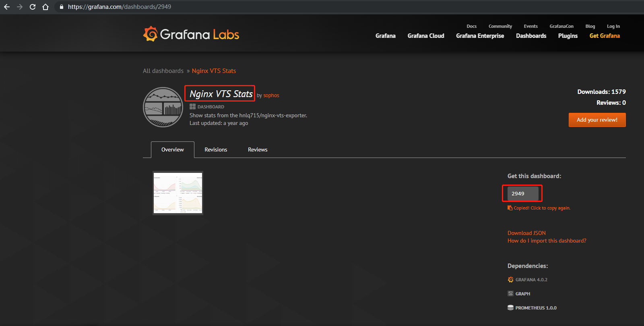The height and width of the screenshot is (326, 644).
Task: Select the Downloads: 1579 text
Action: point(601,92)
